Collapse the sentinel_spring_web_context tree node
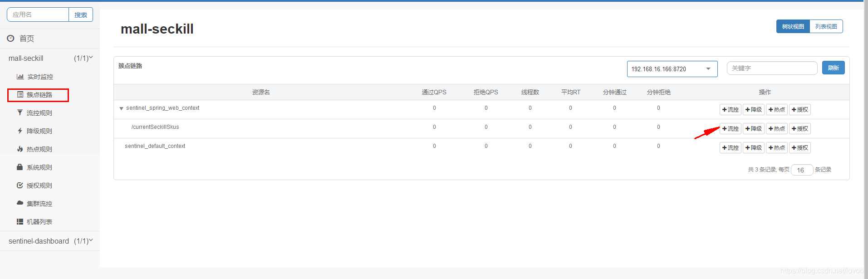The image size is (868, 279). 121,108
